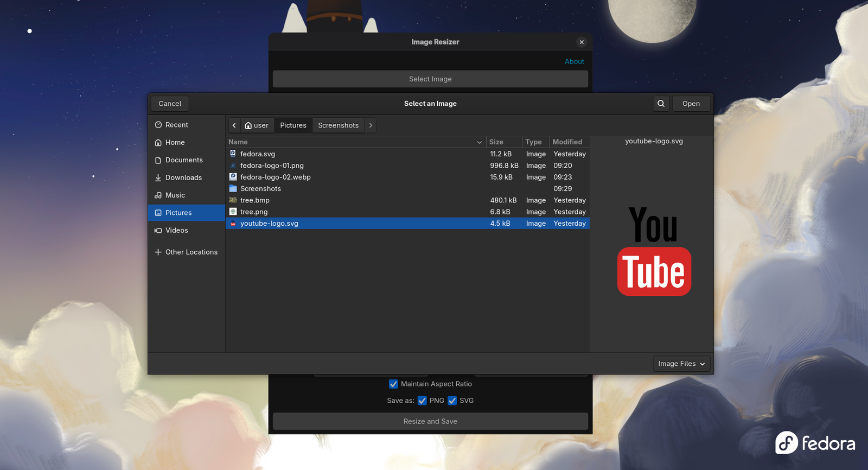Click the tree.png file icon
The height and width of the screenshot is (470, 868).
coord(233,212)
